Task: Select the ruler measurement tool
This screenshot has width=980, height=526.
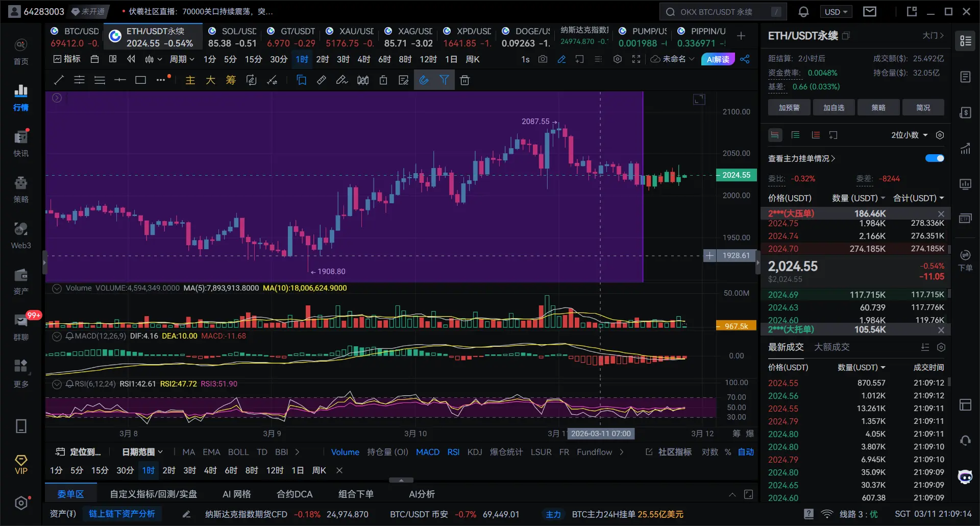Action: (322, 80)
